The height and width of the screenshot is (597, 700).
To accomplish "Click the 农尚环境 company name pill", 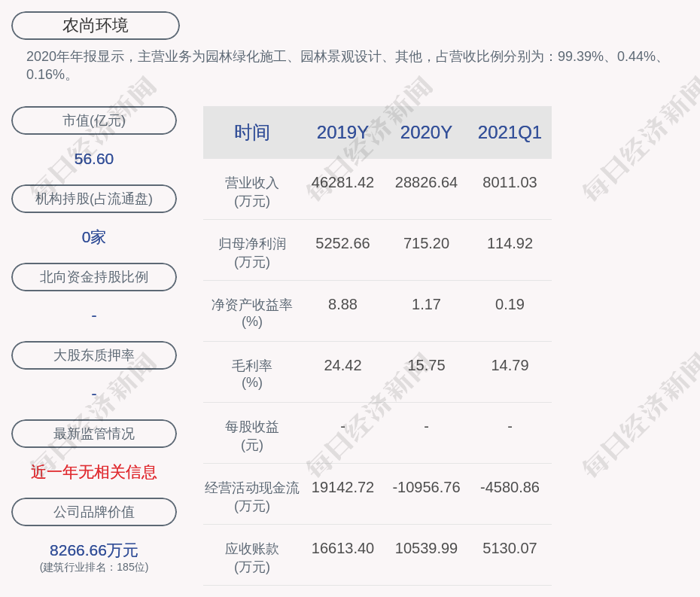I will click(x=96, y=26).
